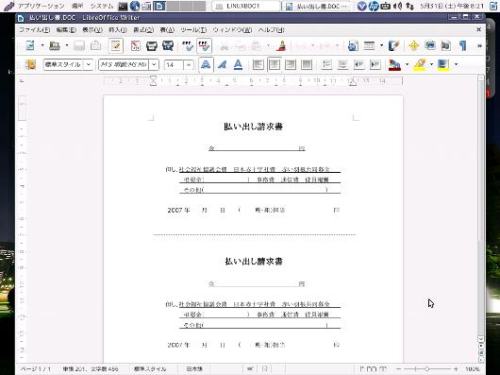Click the New document icon
This screenshot has height=375, width=500.
30,46
